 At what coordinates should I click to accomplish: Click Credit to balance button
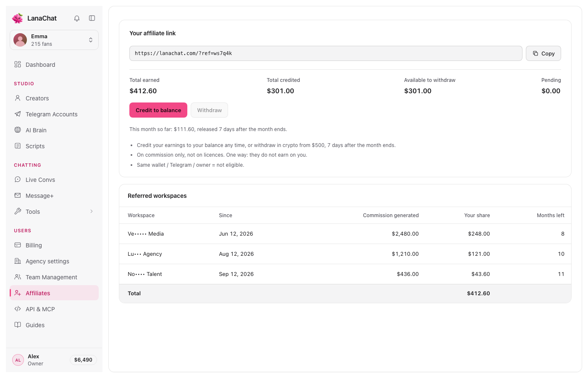(158, 110)
